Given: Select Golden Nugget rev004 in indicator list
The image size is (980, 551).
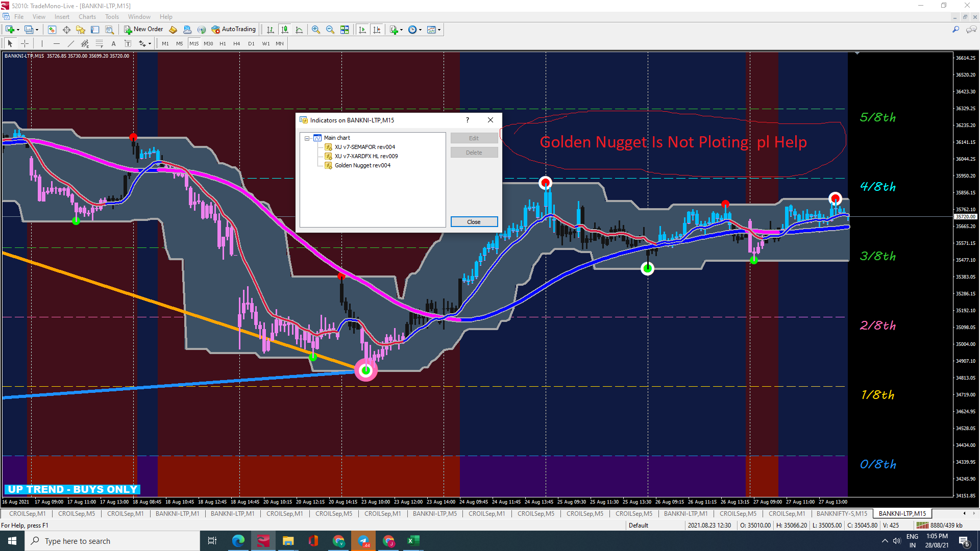Looking at the screenshot, I should pos(362,165).
